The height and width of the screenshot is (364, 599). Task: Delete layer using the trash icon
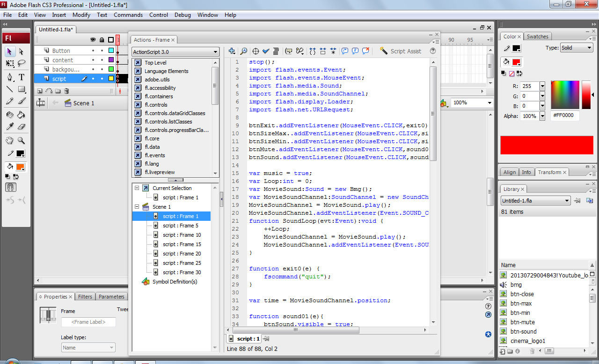[67, 91]
